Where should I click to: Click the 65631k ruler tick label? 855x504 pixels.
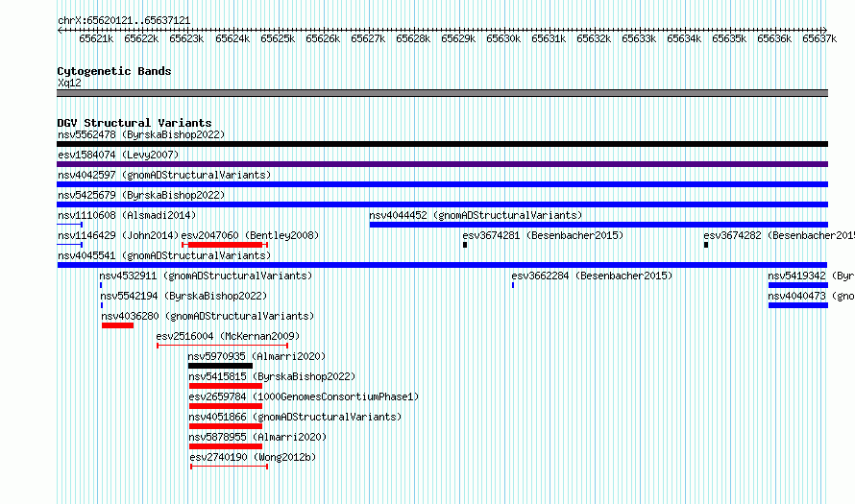(x=549, y=38)
